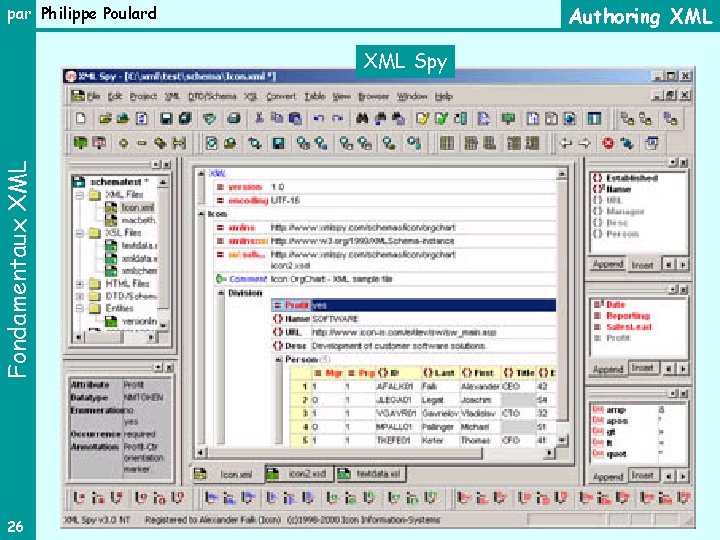Click the Open file folder icon
The image size is (720, 540).
point(105,118)
